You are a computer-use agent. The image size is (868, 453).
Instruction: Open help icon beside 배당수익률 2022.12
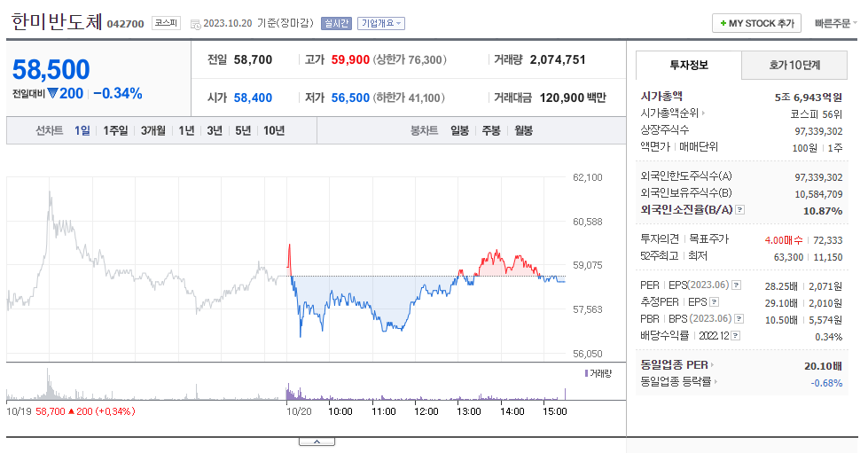735,336
